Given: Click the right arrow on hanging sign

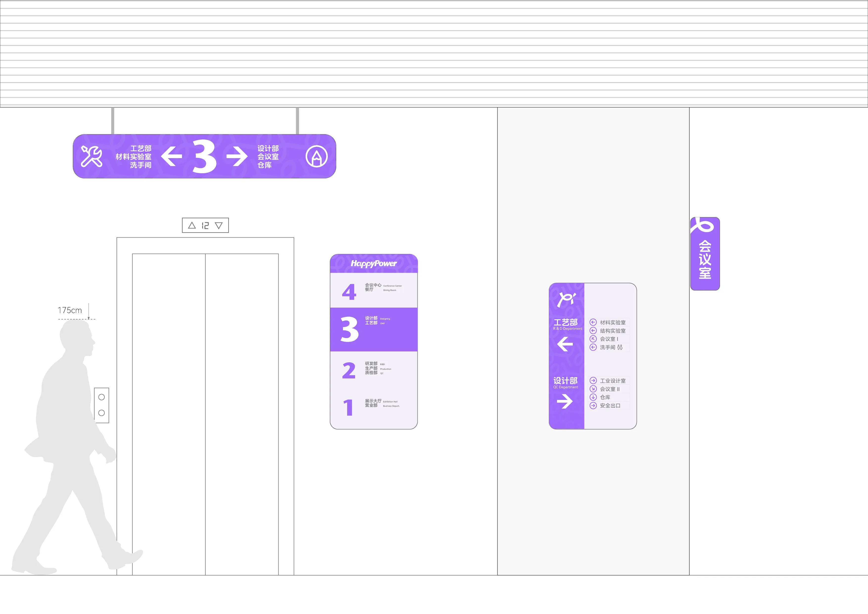Looking at the screenshot, I should pyautogui.click(x=237, y=156).
